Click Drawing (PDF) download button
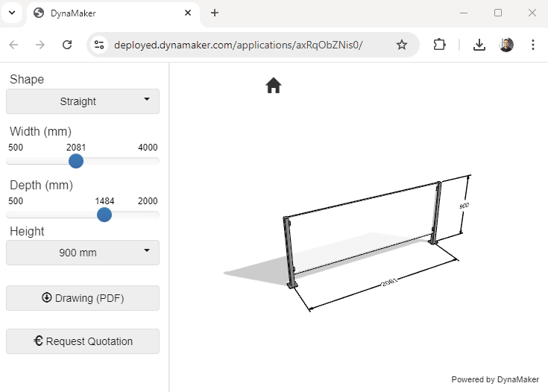The height and width of the screenshot is (392, 548). coord(83,298)
